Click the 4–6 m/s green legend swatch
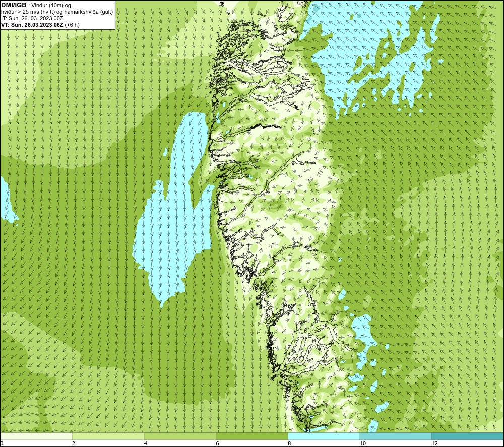Image resolution: width=504 pixels, height=447 pixels. [x=180, y=436]
